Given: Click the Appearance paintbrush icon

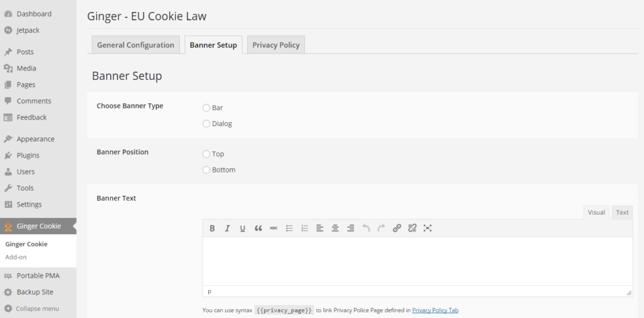Looking at the screenshot, I should (8, 139).
